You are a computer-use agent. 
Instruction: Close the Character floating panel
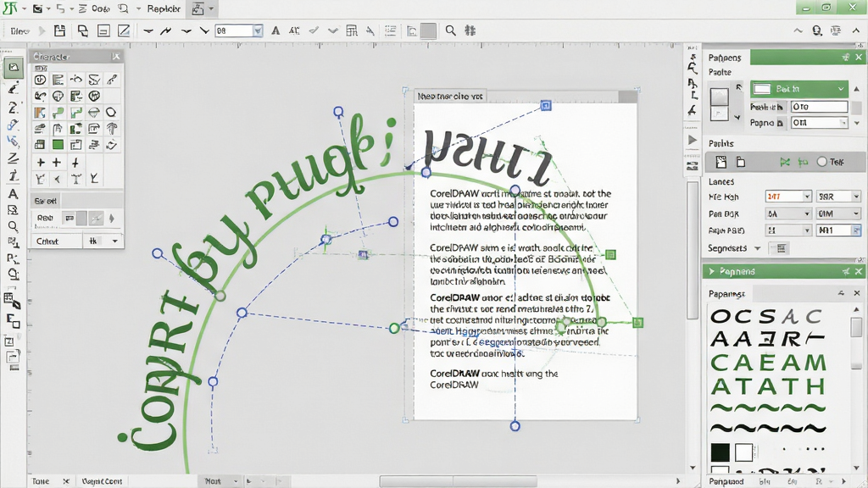tap(115, 57)
